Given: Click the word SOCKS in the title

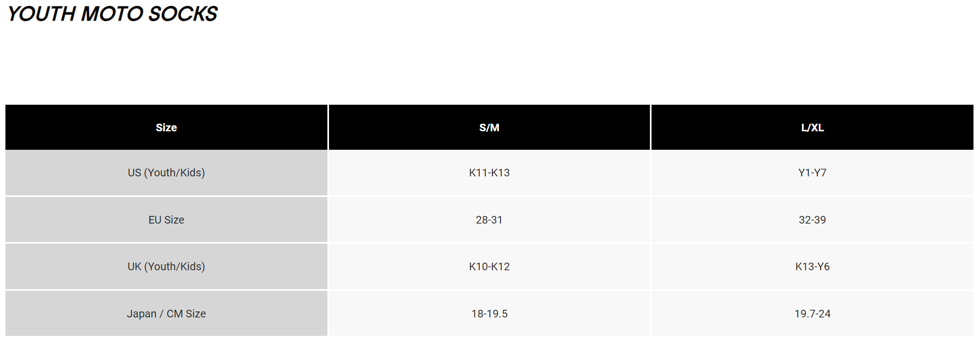Looking at the screenshot, I should [x=182, y=14].
